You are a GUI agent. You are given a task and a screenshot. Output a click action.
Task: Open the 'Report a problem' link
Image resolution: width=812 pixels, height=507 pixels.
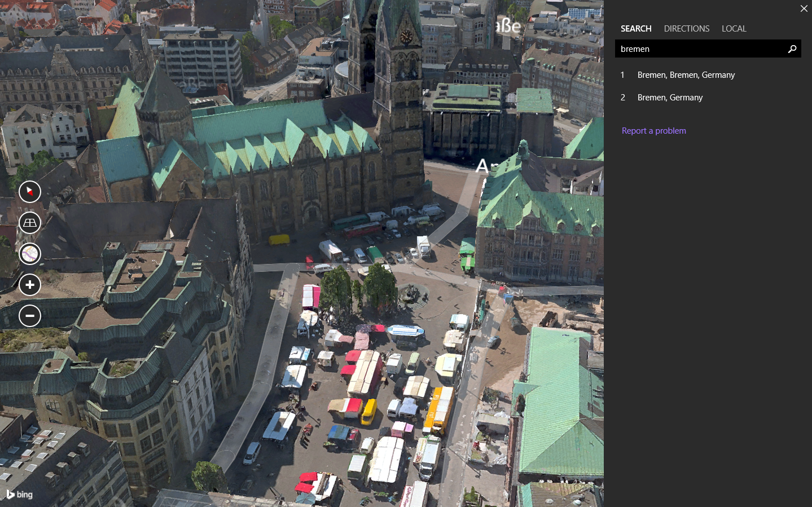click(653, 131)
